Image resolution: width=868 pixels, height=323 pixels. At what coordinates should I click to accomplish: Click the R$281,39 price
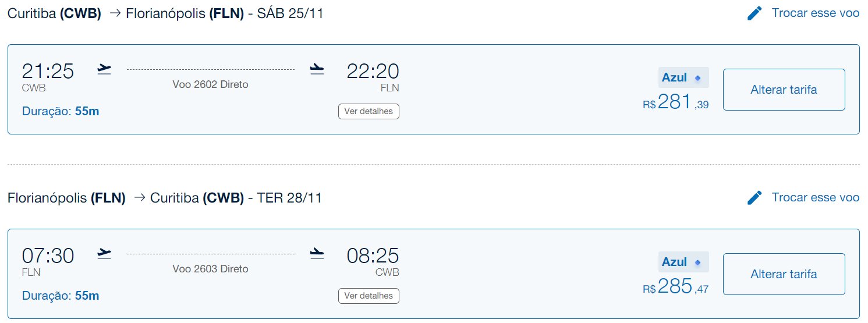[x=676, y=102]
